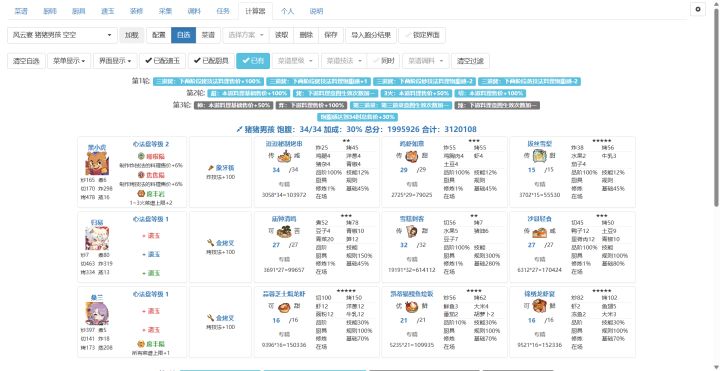Click the chopsticks icon for 象牙筷
Screen dimensions: 720x371
pos(211,168)
